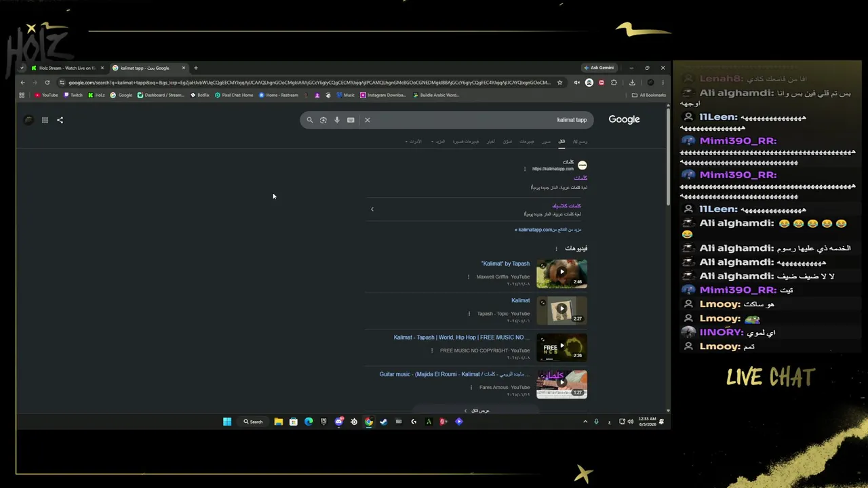Open the Kalimat Tapash FREE MUSIC video link
Viewport: 868px width, 488px height.
tap(462, 338)
